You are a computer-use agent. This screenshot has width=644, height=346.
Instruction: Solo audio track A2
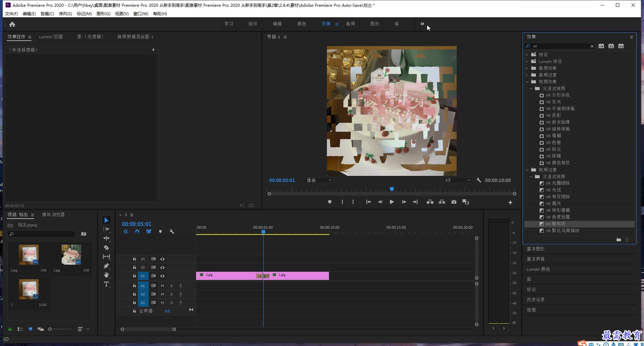point(171,294)
